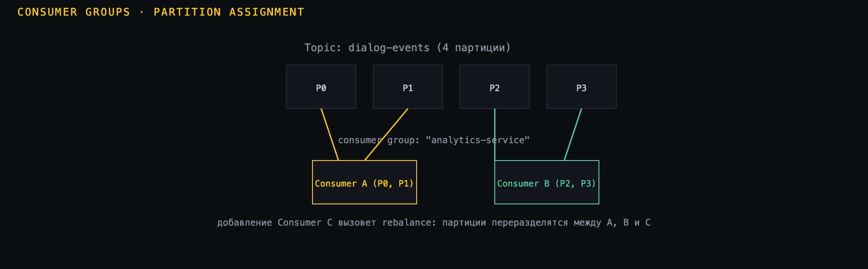Select the P1 partition box

coord(408,87)
